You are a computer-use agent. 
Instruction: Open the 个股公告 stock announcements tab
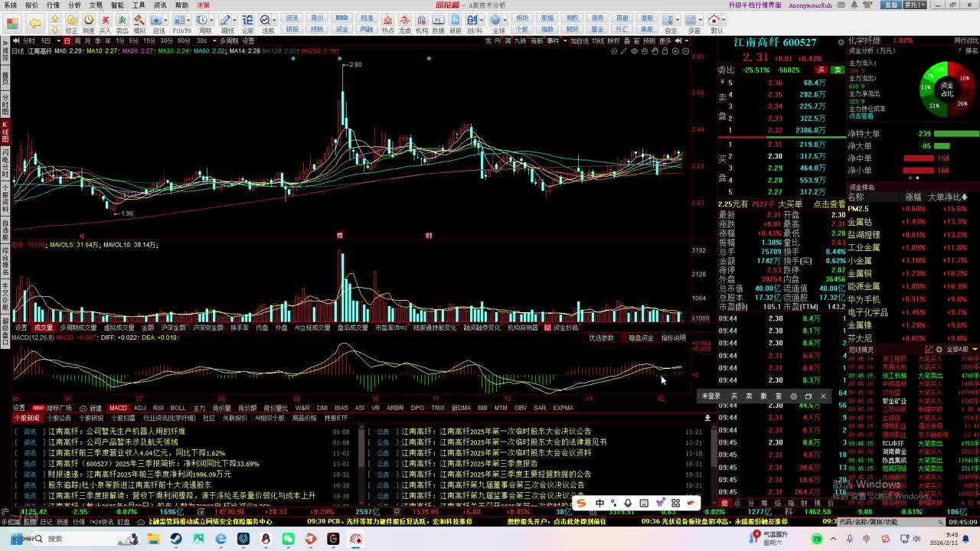(59, 419)
